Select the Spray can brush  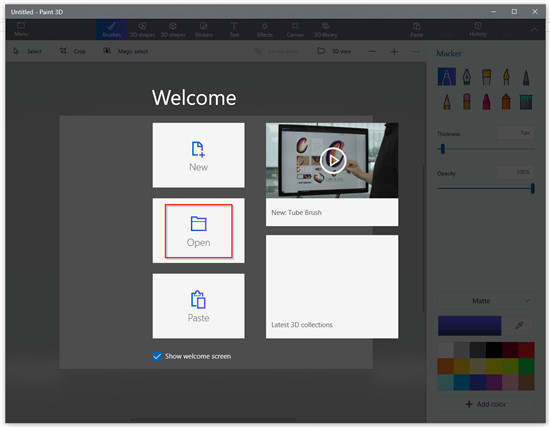[506, 102]
